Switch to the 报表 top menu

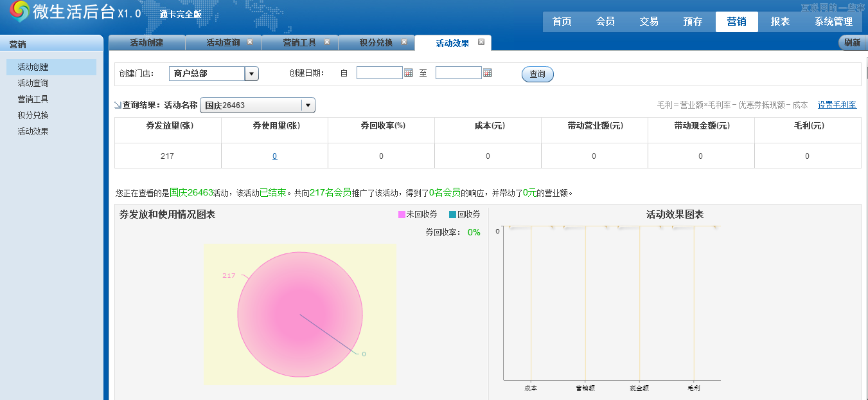pos(783,21)
